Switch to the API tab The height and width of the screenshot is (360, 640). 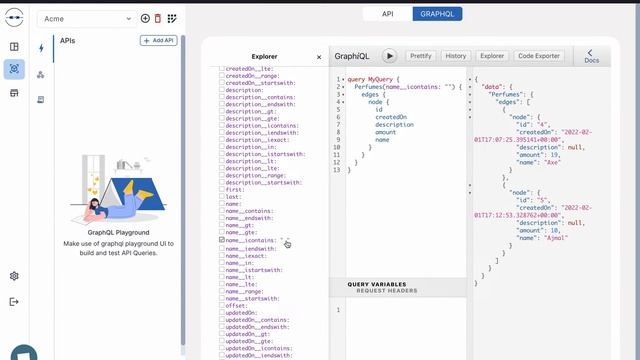pyautogui.click(x=387, y=14)
